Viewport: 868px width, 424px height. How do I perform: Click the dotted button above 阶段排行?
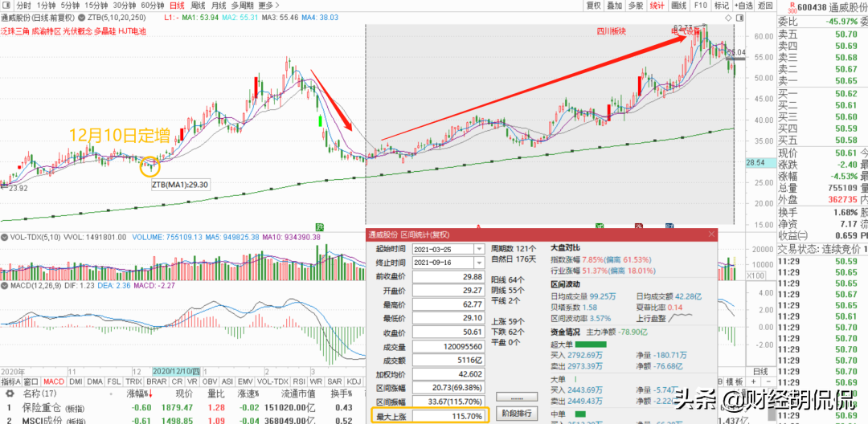click(517, 397)
